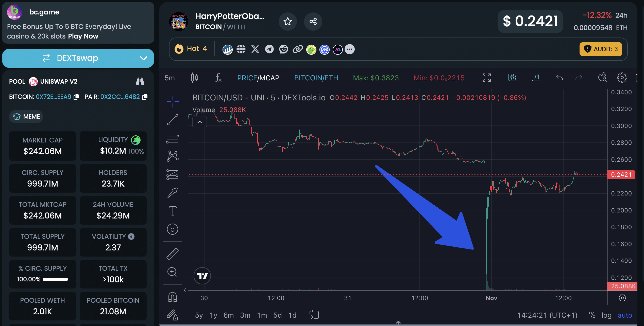Image resolution: width=644 pixels, height=326 pixels.
Task: Open the chart settings gear
Action: (x=622, y=78)
